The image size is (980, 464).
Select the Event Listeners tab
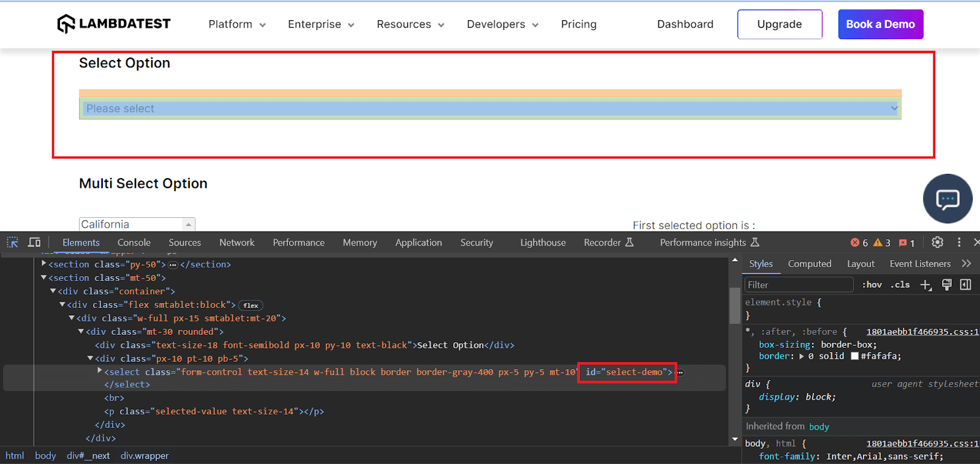click(920, 264)
